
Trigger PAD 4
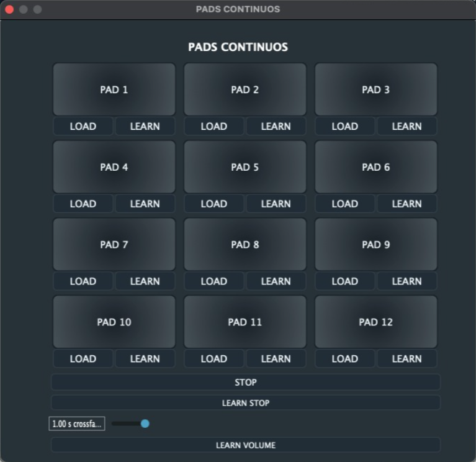coord(114,167)
